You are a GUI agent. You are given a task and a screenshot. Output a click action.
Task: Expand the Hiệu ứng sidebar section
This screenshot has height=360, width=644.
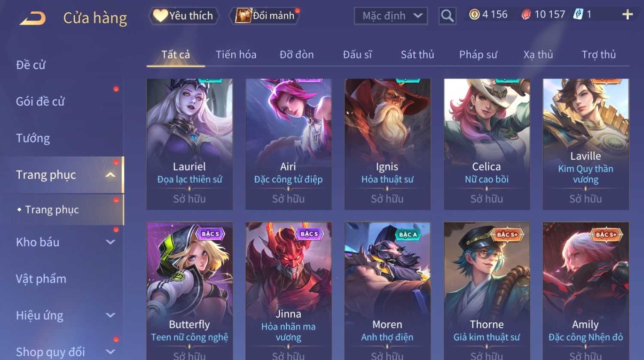pos(111,315)
